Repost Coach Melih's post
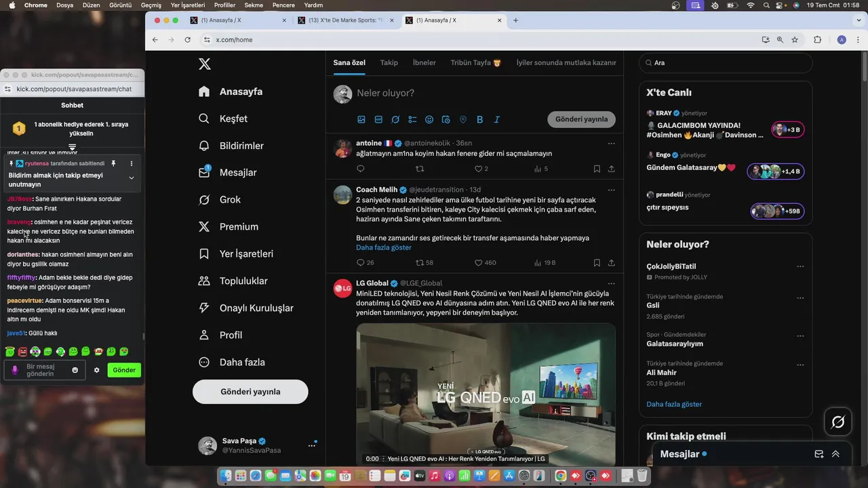This screenshot has height=488, width=868. 420,262
